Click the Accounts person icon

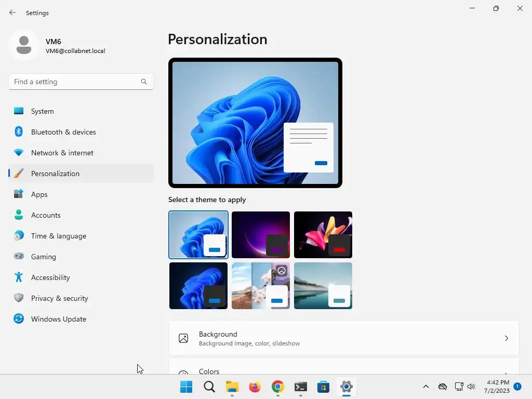[19, 215]
